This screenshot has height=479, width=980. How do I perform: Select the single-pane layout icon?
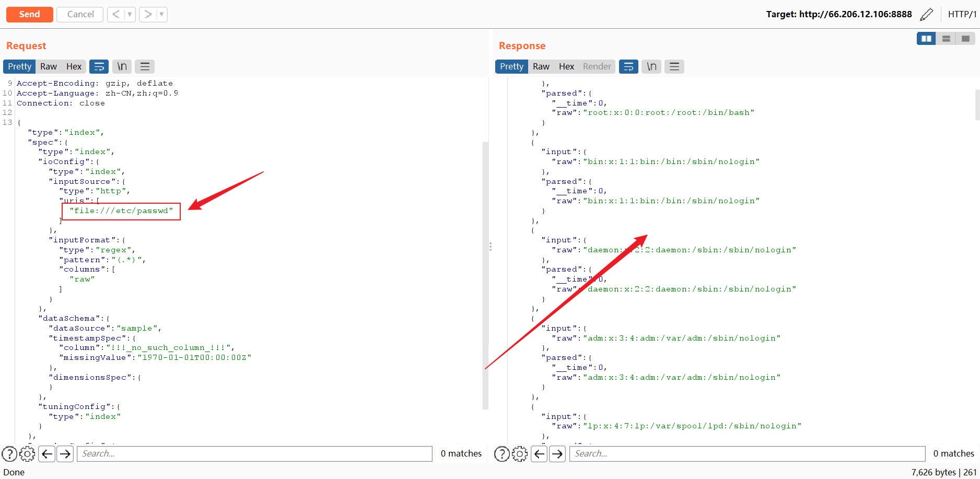965,38
